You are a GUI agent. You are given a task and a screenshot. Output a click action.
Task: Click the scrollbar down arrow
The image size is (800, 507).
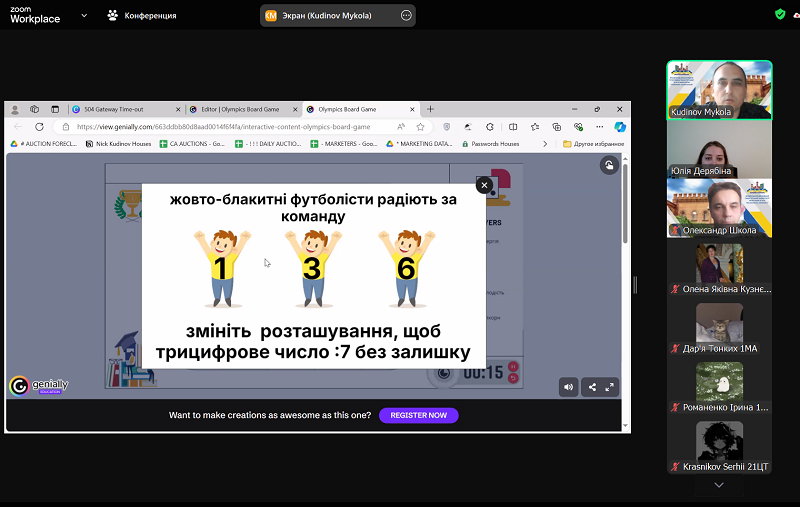coord(625,426)
